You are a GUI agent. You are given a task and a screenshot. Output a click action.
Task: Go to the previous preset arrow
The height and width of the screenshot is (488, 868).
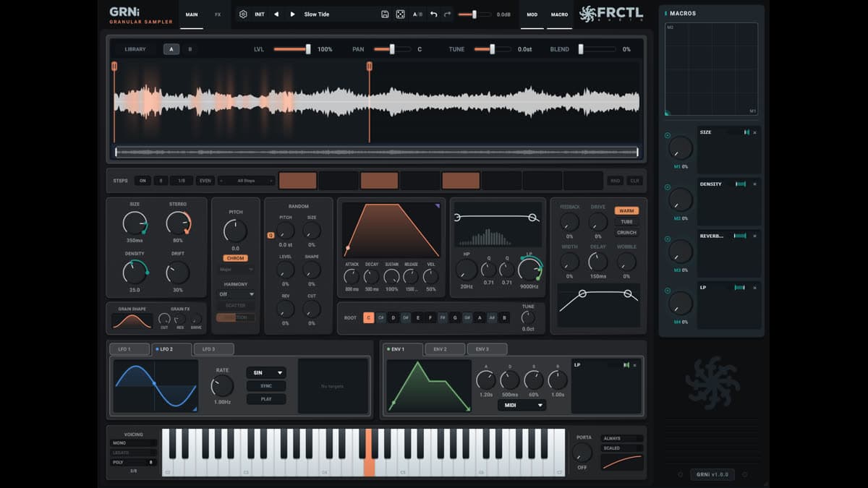point(276,14)
